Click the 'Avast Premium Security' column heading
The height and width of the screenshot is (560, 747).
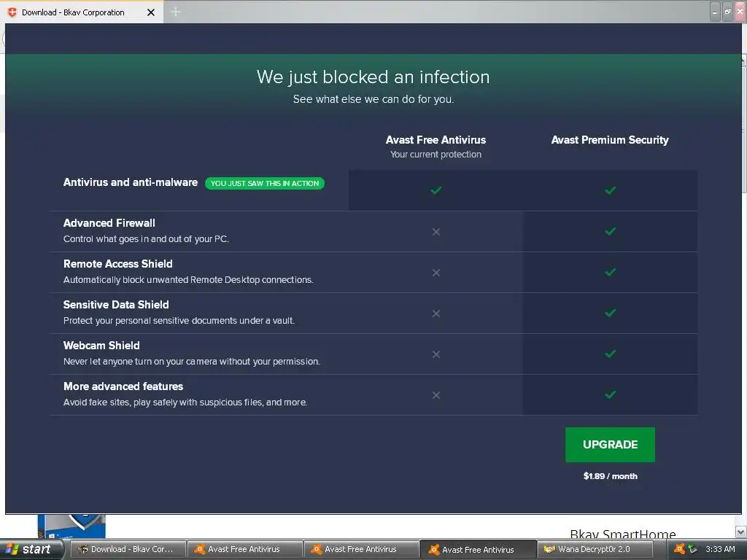[x=610, y=140]
